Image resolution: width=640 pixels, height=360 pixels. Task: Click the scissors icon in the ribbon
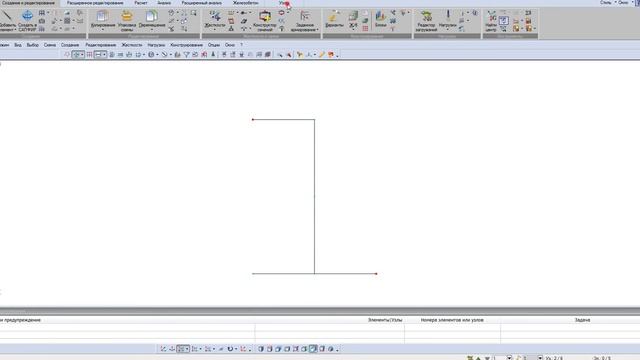(171, 29)
